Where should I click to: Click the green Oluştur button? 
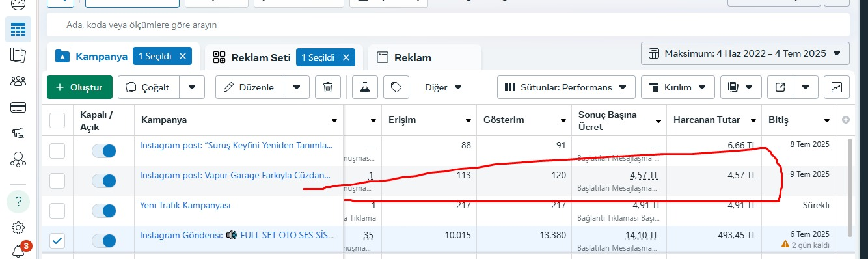(x=79, y=87)
